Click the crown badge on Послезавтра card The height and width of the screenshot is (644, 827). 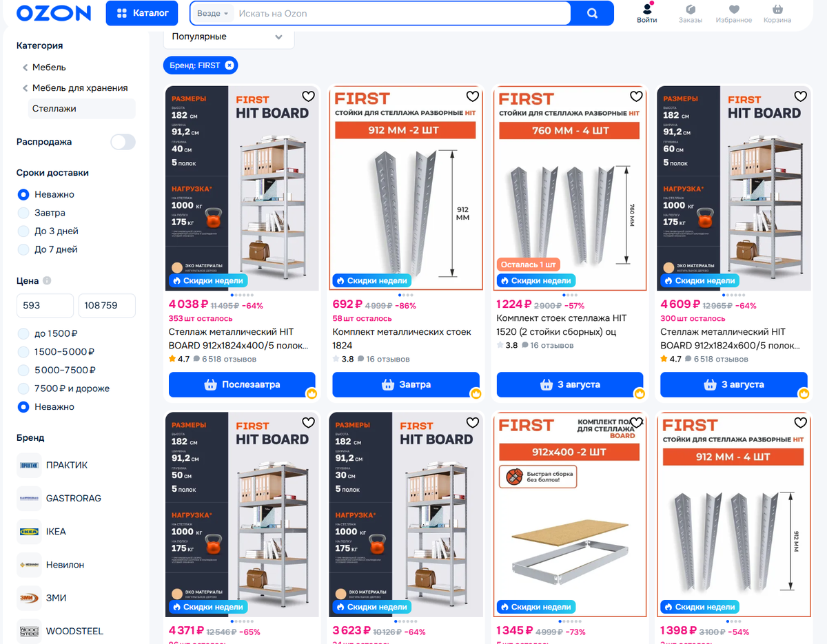tap(312, 394)
